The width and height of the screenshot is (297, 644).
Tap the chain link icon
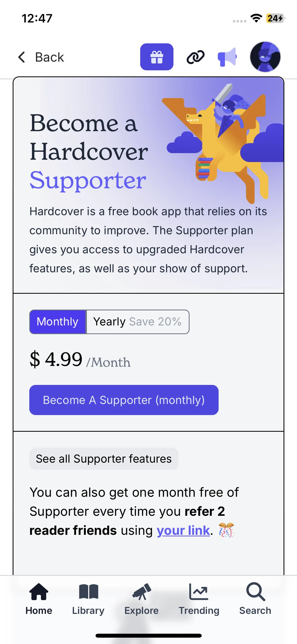click(195, 57)
